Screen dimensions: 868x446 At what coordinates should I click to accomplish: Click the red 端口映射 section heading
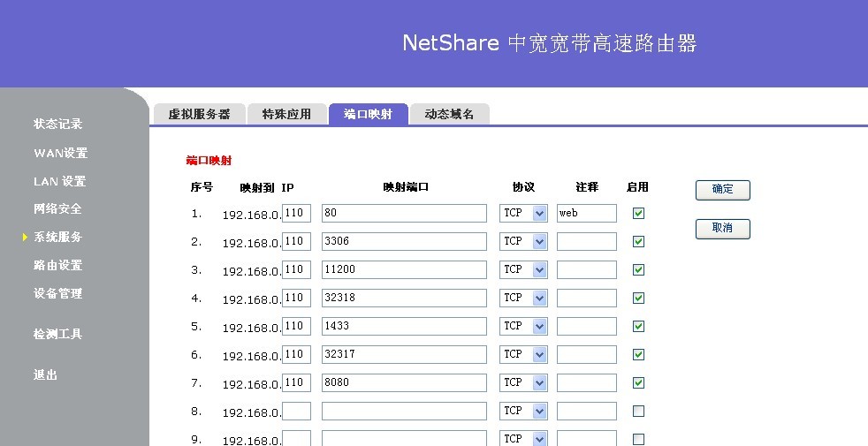tap(209, 161)
